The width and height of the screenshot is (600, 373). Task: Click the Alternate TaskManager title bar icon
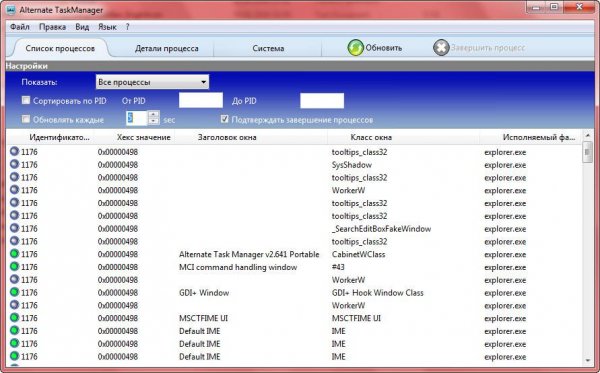click(11, 10)
